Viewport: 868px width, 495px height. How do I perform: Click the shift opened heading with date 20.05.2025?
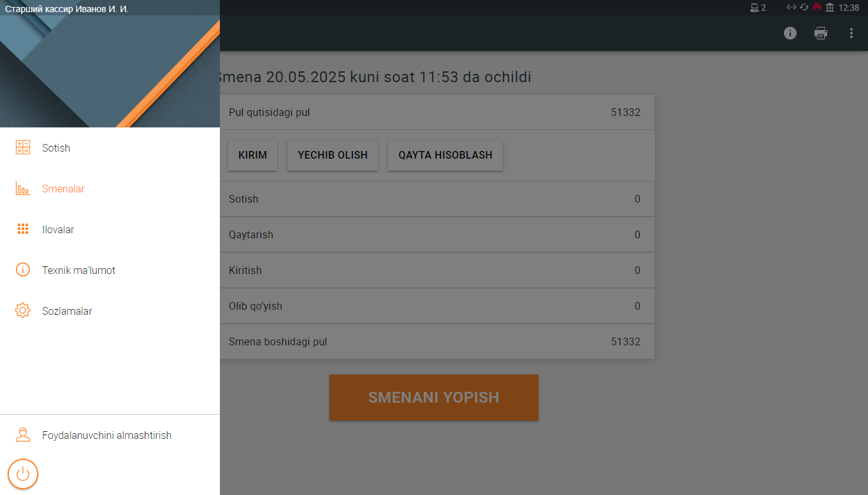[375, 78]
